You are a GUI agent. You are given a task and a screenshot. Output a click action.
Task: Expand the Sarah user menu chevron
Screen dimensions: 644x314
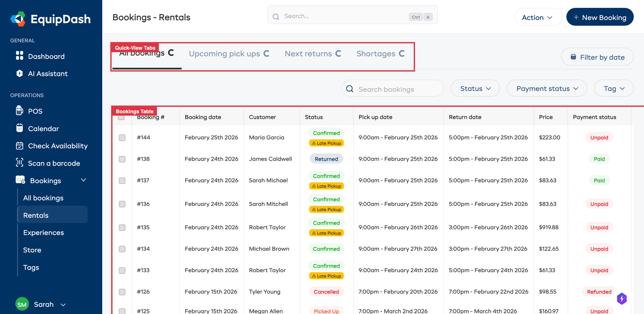(63, 305)
